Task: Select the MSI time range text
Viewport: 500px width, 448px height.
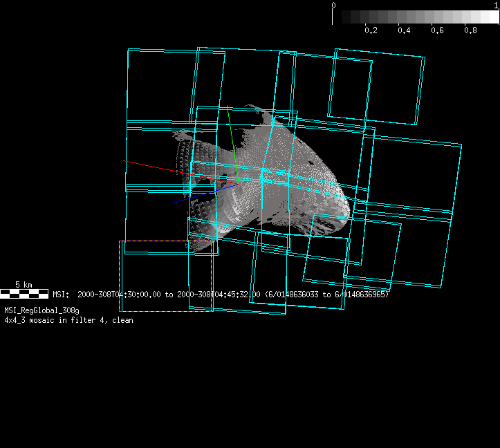Action: click(221, 295)
